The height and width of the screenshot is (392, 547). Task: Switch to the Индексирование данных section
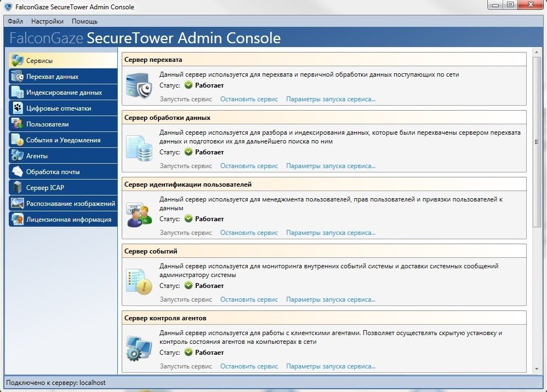63,92
